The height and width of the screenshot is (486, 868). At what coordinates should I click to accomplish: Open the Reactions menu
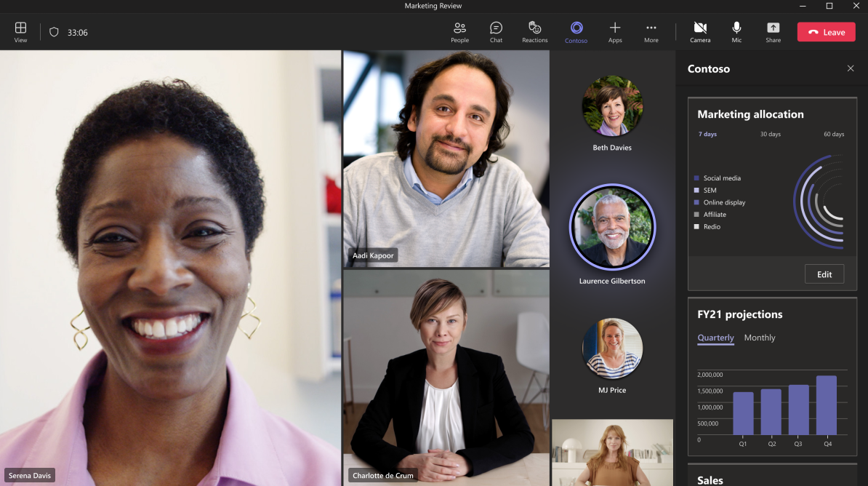click(534, 31)
